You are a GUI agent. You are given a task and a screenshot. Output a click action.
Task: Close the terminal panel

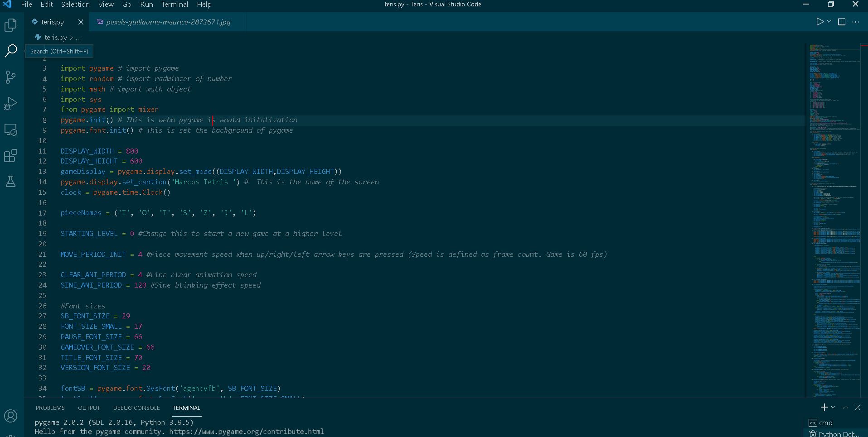pos(858,407)
